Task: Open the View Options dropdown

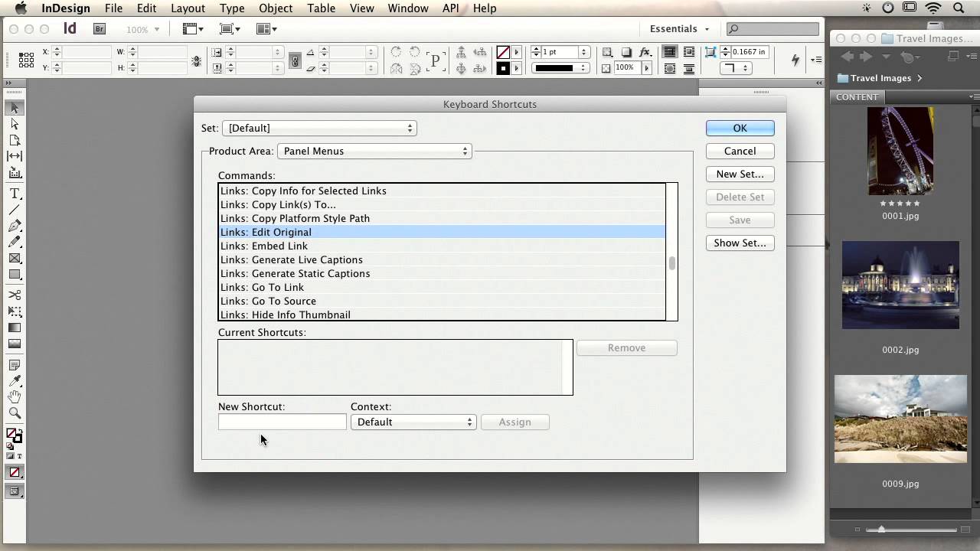Action: tap(193, 29)
